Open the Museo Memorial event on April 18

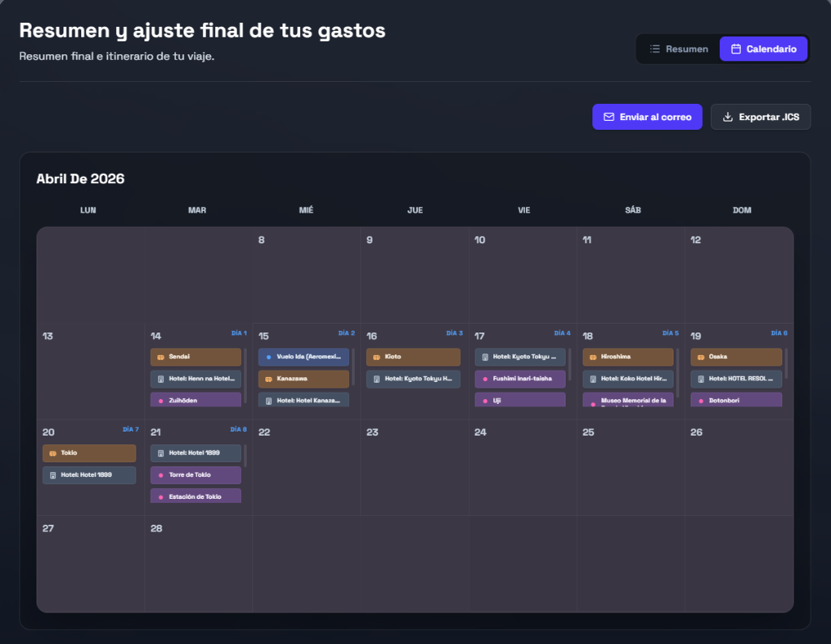[628, 400]
